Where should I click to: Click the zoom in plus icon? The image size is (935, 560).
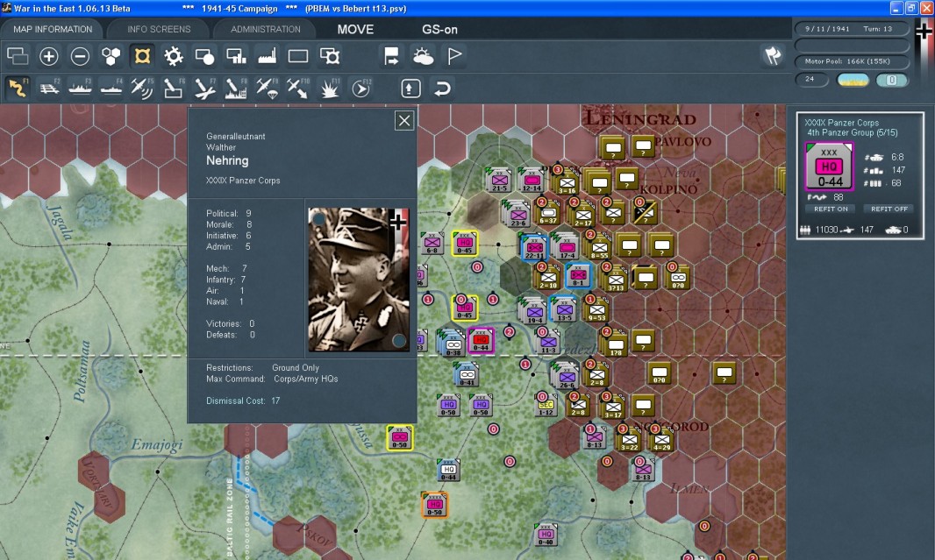[x=49, y=57]
